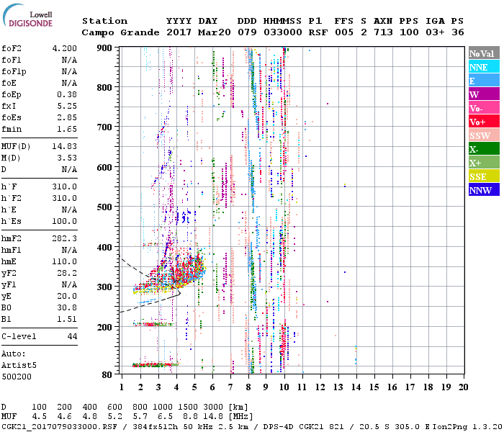Click the foEs value 2.85
The width and height of the screenshot is (504, 432).
(67, 117)
